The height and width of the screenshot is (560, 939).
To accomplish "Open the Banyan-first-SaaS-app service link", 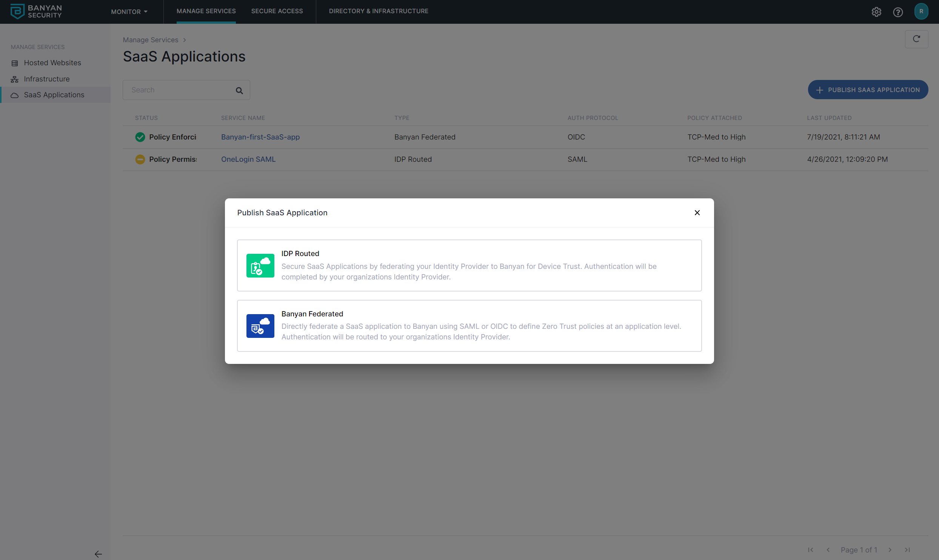I will click(x=260, y=137).
